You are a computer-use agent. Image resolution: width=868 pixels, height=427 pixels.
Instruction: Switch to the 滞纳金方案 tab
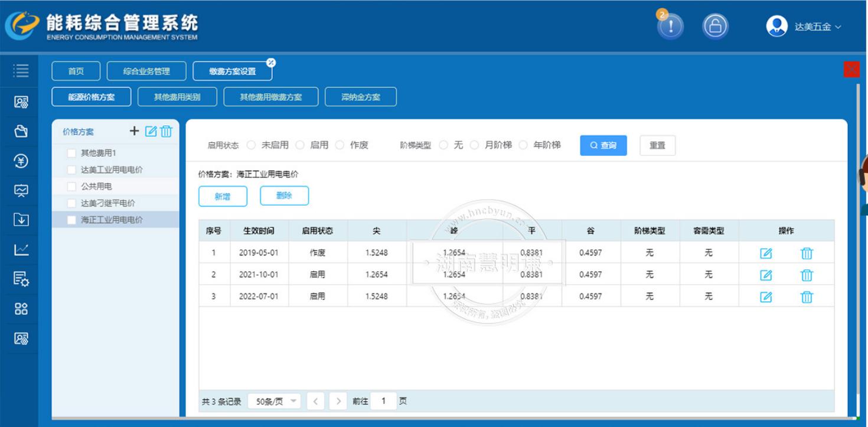pyautogui.click(x=360, y=97)
